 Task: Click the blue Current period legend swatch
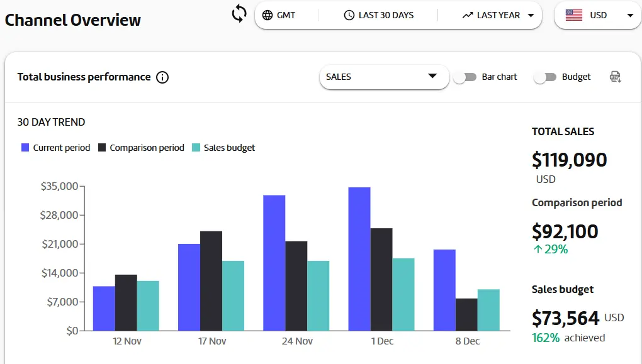[25, 148]
